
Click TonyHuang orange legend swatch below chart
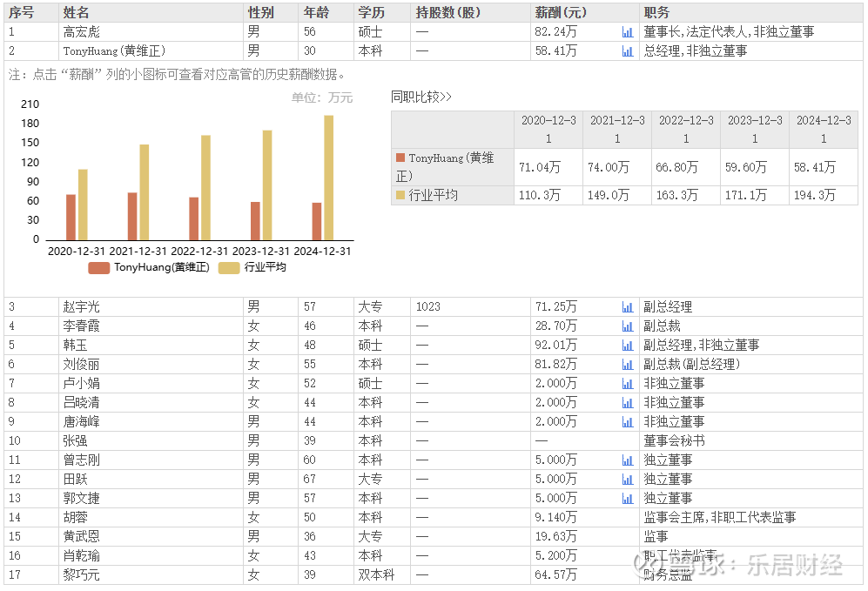tap(99, 268)
